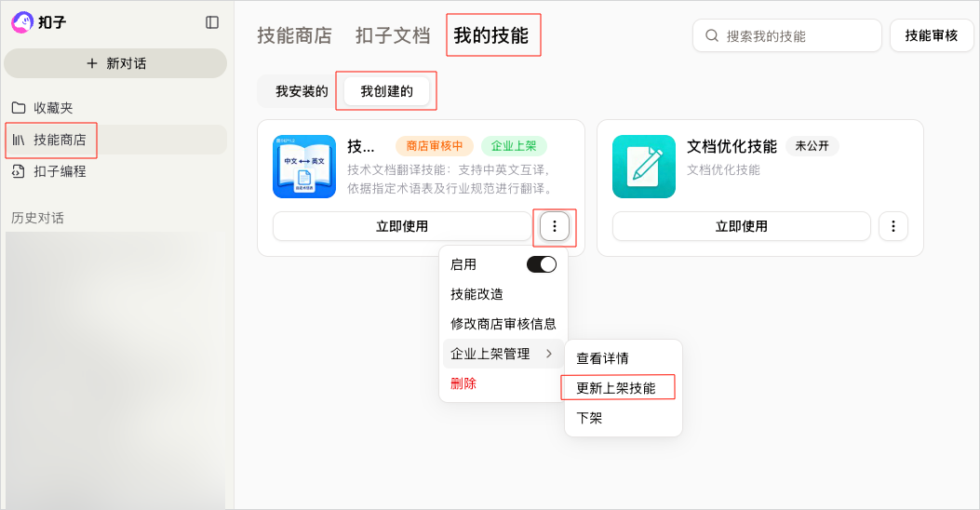This screenshot has height=510, width=980.
Task: Click 立即使用 on the 文档优化技能 card
Action: click(741, 226)
